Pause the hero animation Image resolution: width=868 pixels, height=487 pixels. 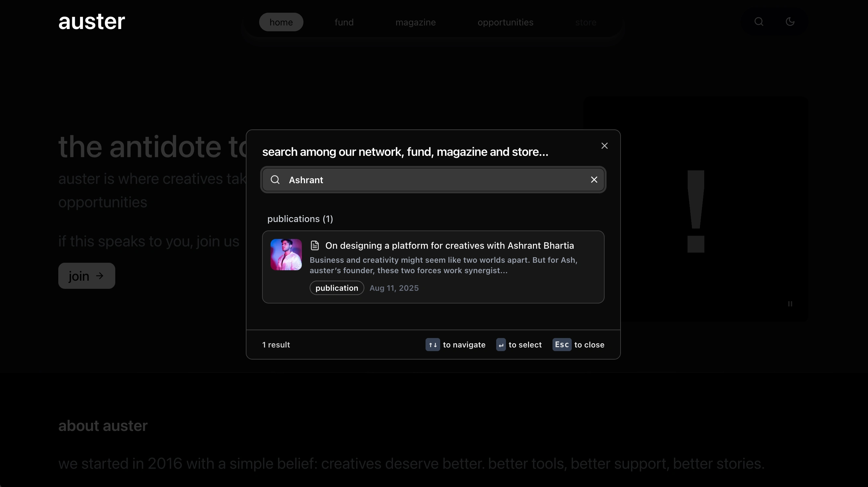790,304
